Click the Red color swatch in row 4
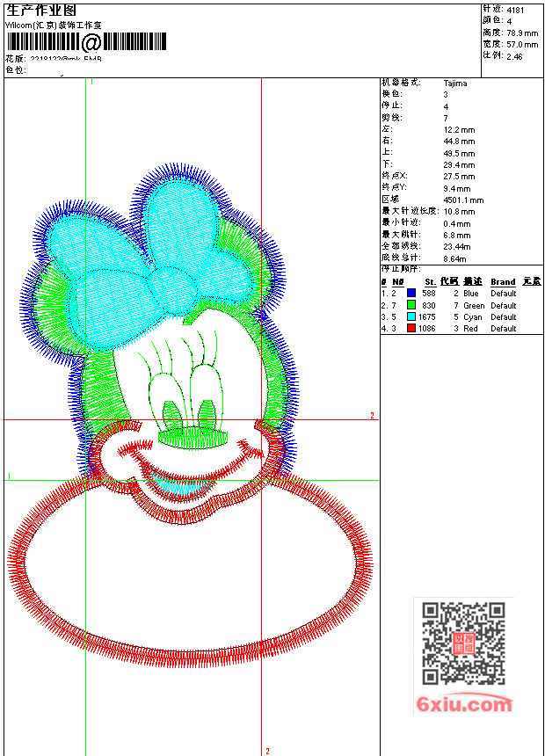 coord(411,329)
